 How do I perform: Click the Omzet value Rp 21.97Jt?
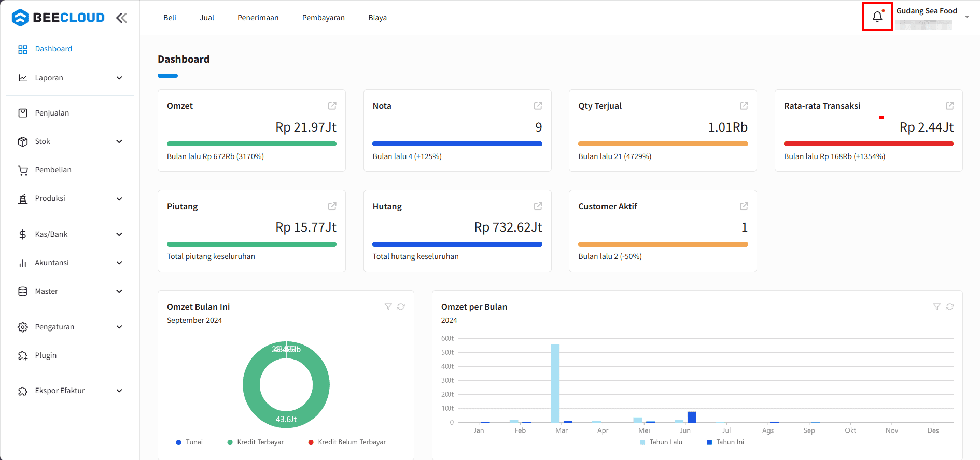tap(306, 127)
